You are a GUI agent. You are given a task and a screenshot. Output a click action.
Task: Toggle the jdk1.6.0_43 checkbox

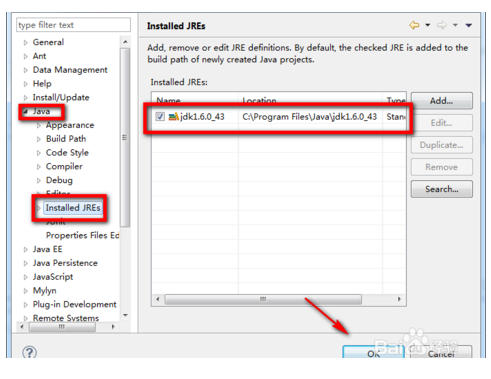pos(160,117)
